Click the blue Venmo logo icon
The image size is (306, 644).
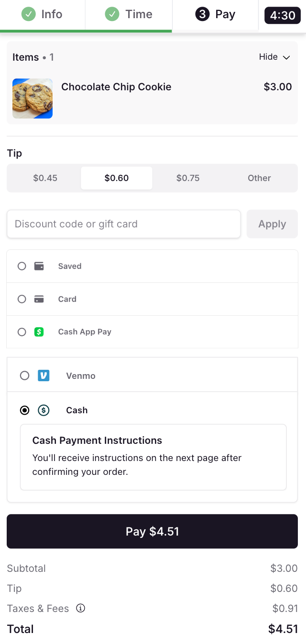[44, 376]
